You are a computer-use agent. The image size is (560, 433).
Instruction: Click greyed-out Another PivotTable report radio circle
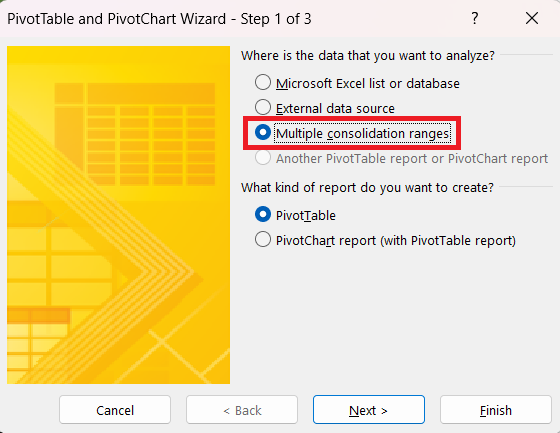point(263,158)
